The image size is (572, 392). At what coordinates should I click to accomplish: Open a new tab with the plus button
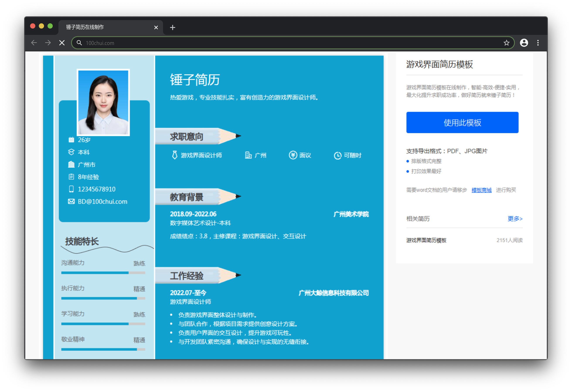tap(172, 27)
